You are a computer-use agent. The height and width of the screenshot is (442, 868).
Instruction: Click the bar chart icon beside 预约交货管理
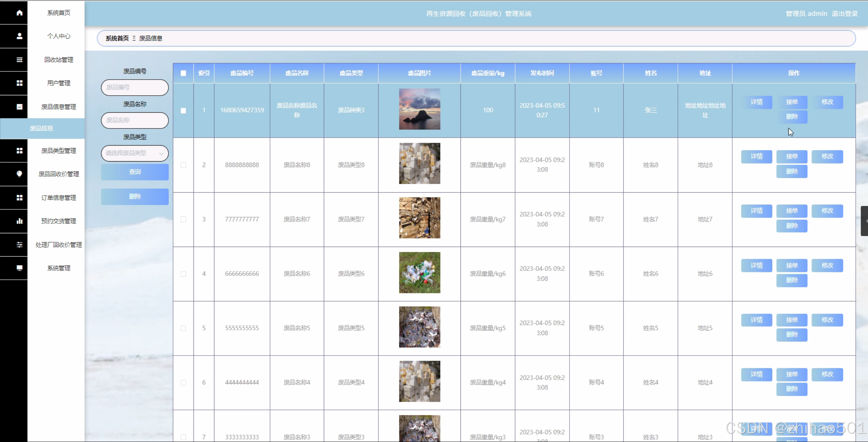point(19,221)
